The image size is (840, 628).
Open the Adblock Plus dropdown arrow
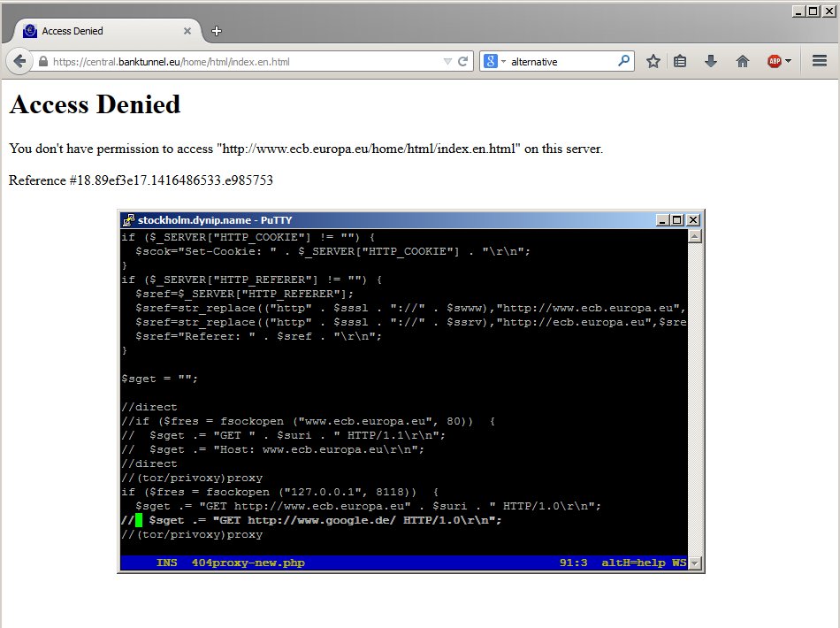[788, 61]
